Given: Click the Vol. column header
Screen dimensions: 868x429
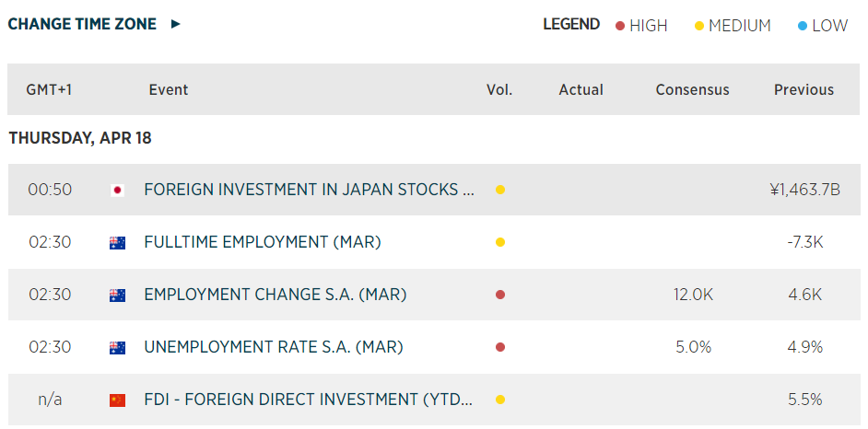Looking at the screenshot, I should (x=499, y=90).
